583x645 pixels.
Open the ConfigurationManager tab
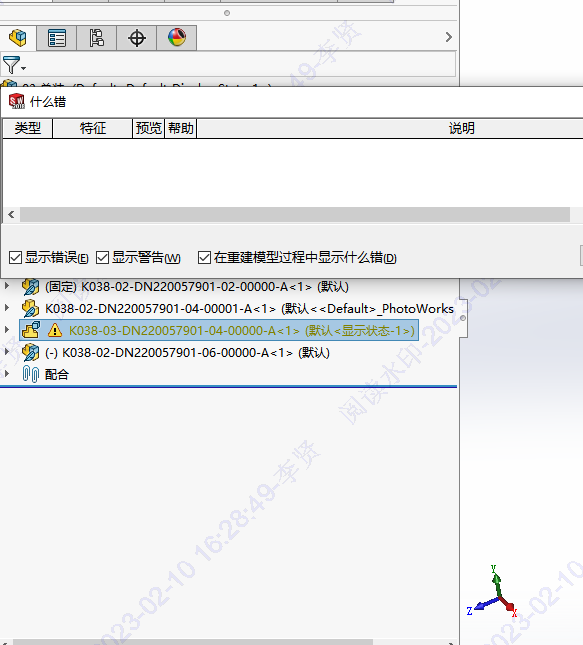97,38
